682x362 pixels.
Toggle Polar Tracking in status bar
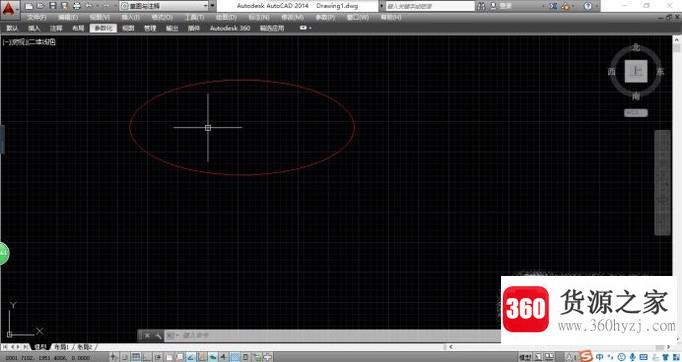158,357
